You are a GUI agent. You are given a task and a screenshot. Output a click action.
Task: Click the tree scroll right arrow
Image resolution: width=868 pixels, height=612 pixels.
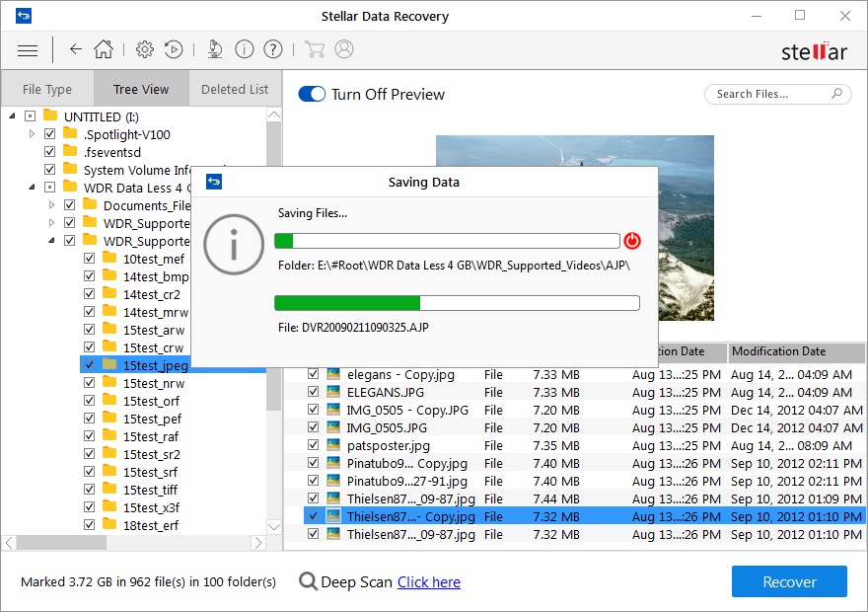[258, 543]
